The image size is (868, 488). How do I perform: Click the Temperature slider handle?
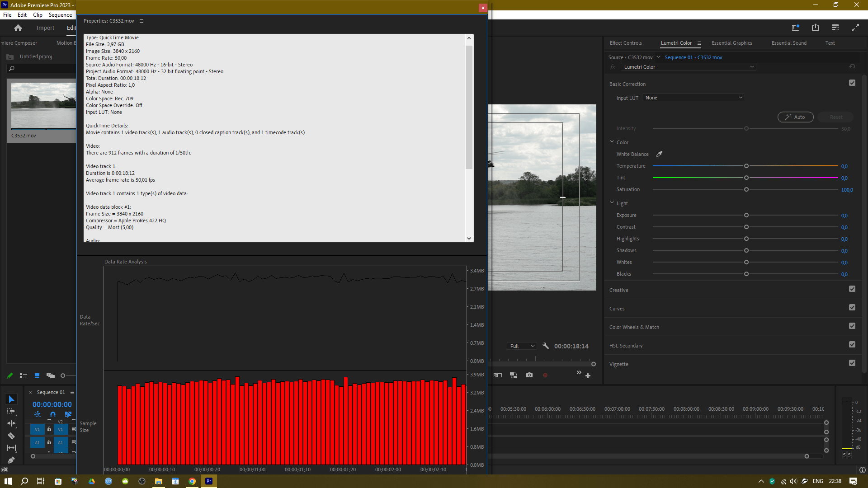pyautogui.click(x=746, y=166)
